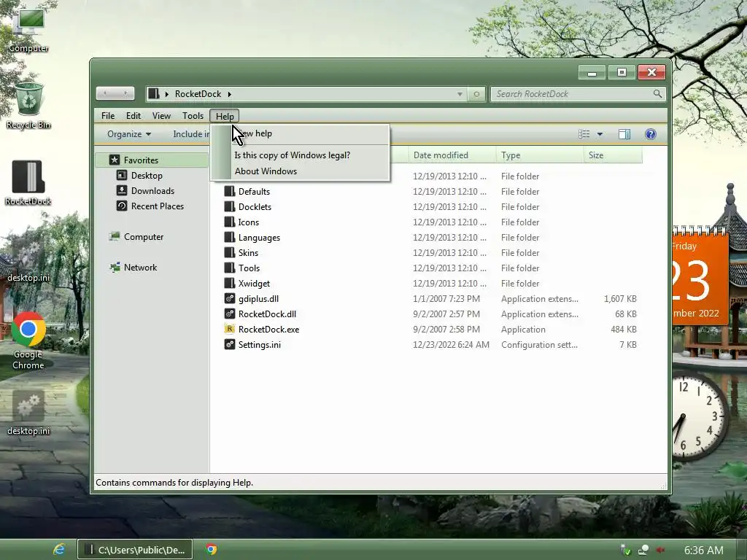Screen dimensions: 747x560
Task: Click the muted volume tray icon
Action: pyautogui.click(x=661, y=550)
